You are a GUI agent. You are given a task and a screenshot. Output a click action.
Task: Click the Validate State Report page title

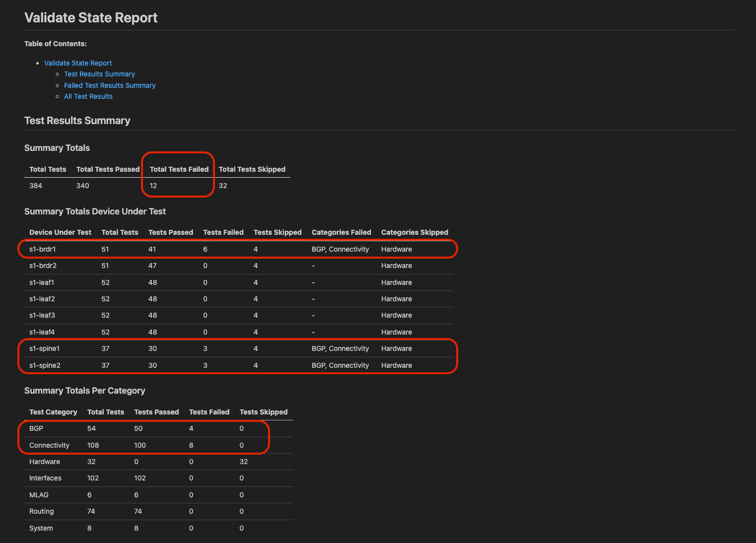coord(91,18)
